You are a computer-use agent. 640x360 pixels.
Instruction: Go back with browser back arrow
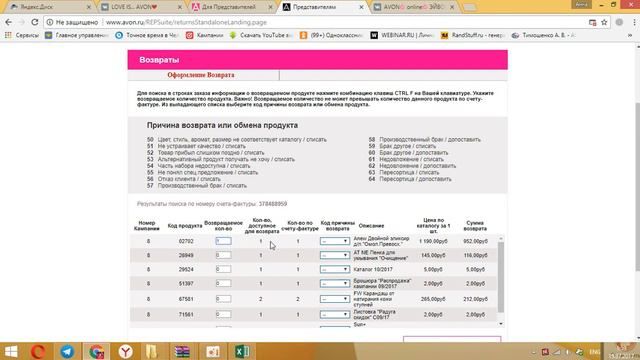[9, 22]
